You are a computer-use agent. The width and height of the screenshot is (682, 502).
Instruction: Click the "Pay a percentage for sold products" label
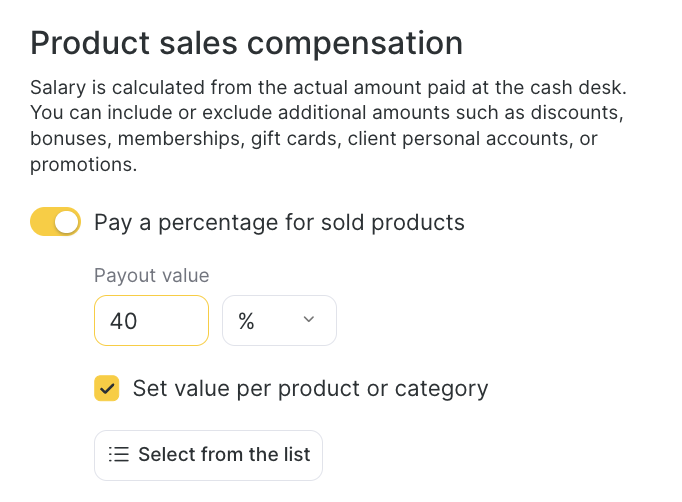coord(279,222)
